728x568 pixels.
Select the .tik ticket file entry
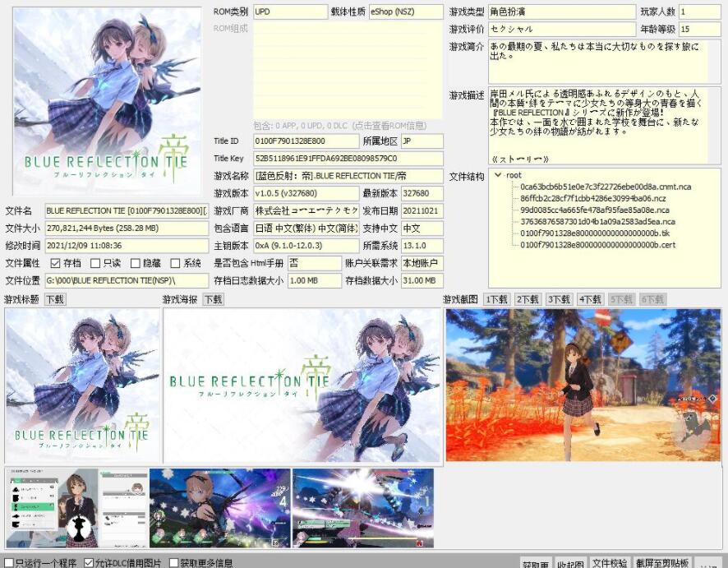(595, 233)
